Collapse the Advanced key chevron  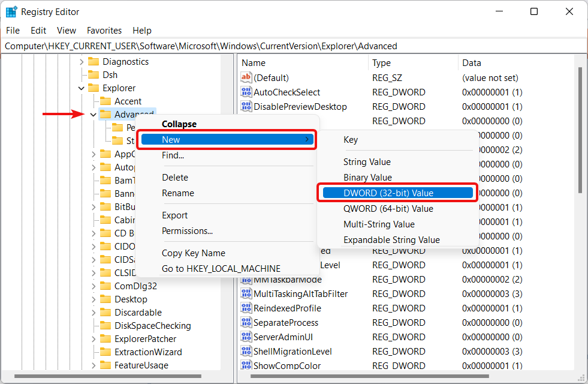tap(94, 115)
